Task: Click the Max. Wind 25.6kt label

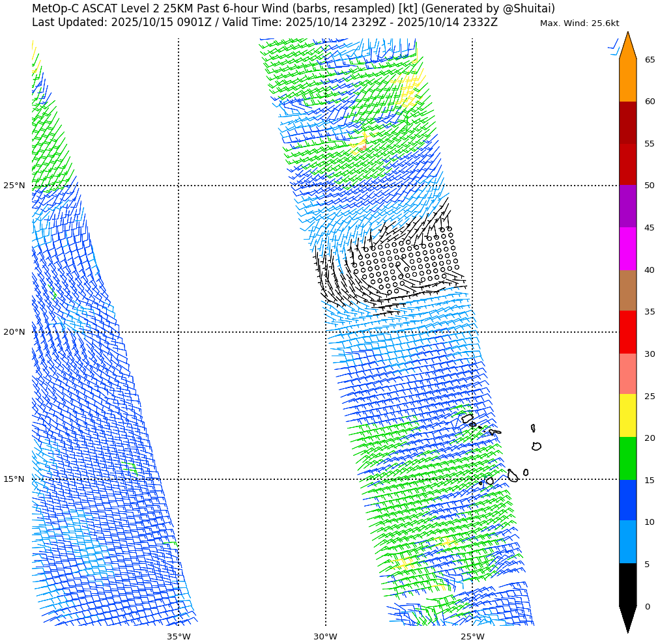Action: click(579, 23)
